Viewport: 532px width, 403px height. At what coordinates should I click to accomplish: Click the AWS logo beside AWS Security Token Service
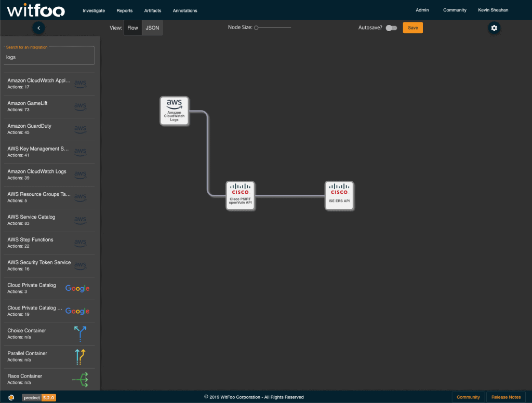80,265
